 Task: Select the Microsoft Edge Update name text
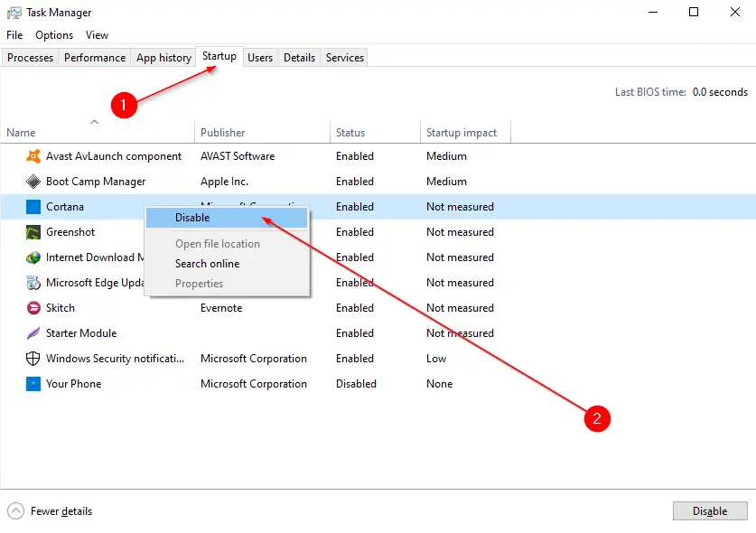pyautogui.click(x=95, y=283)
